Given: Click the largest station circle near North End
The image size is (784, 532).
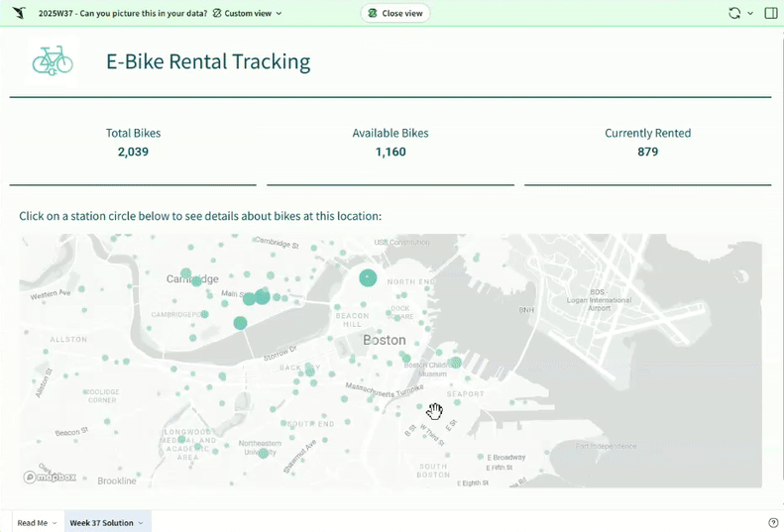Looking at the screenshot, I should [368, 278].
